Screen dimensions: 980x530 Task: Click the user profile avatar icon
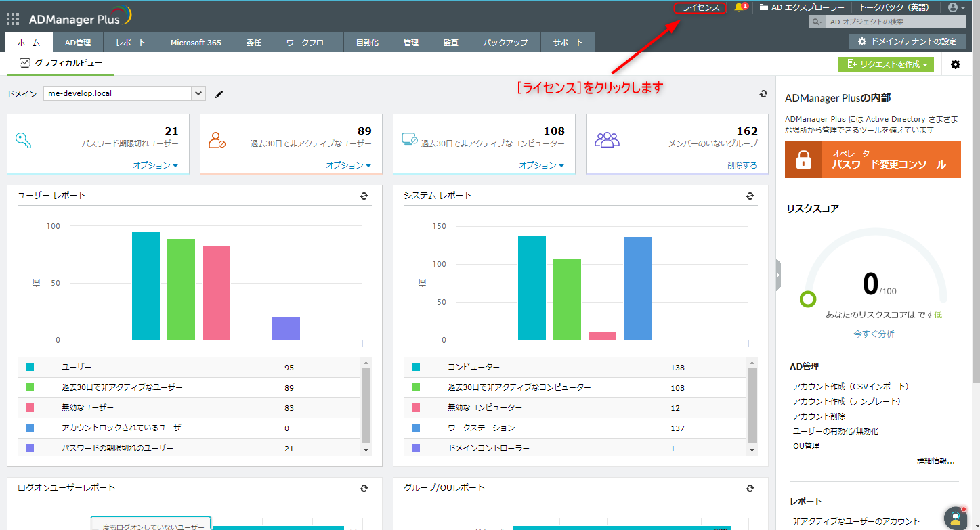[954, 7]
